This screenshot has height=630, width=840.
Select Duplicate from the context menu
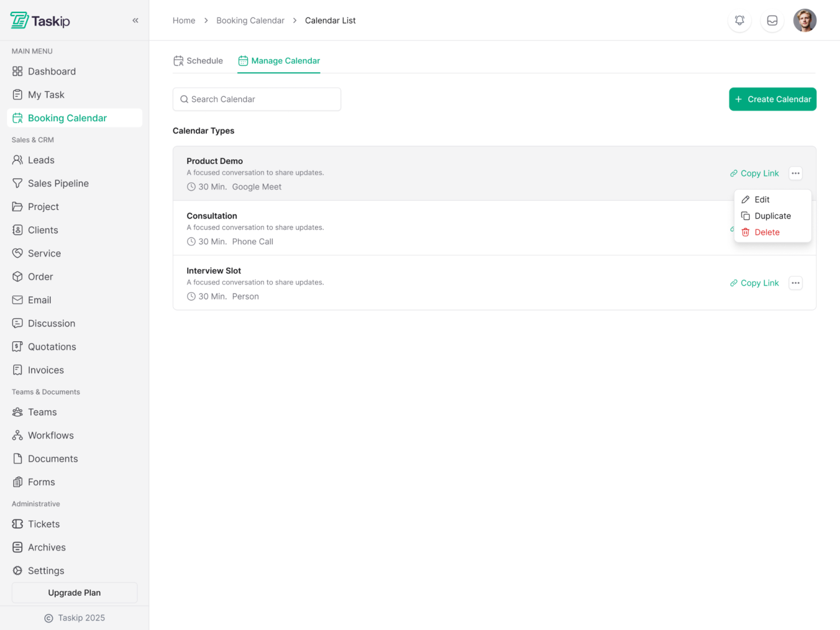(772, 216)
